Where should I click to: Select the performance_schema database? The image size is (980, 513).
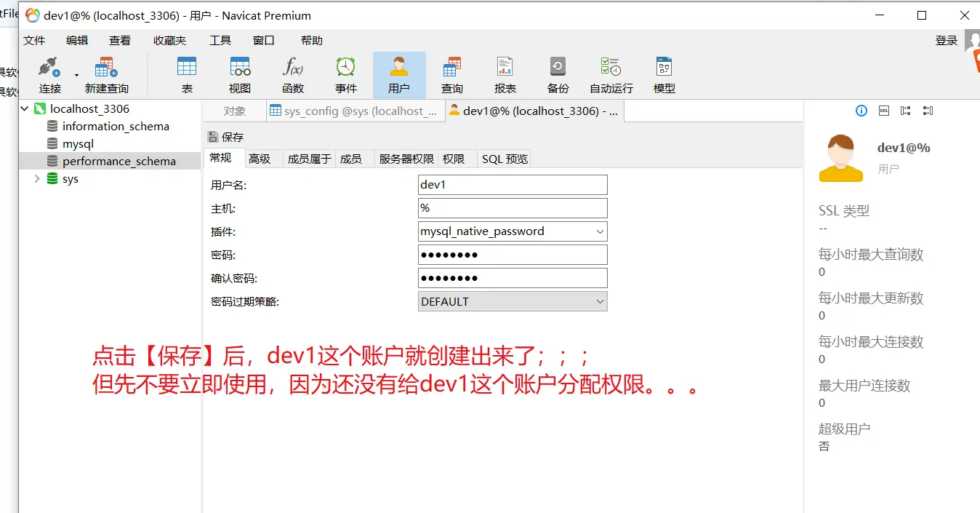(119, 161)
